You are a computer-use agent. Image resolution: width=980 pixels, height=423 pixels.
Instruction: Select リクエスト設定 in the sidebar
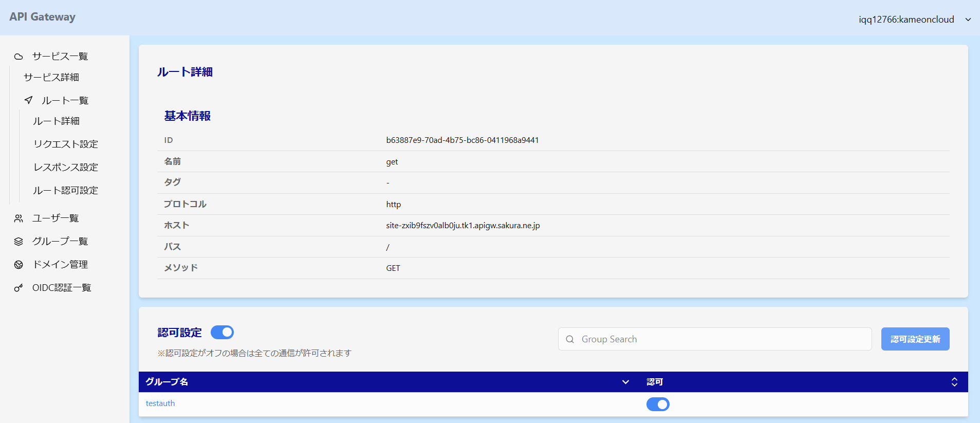tap(66, 144)
